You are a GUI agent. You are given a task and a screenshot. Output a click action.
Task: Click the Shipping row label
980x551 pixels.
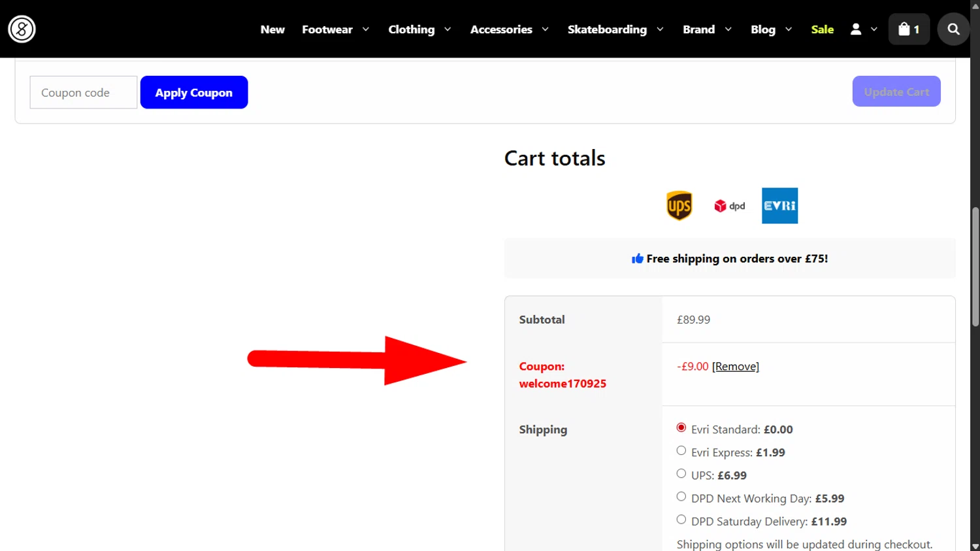[x=543, y=429]
